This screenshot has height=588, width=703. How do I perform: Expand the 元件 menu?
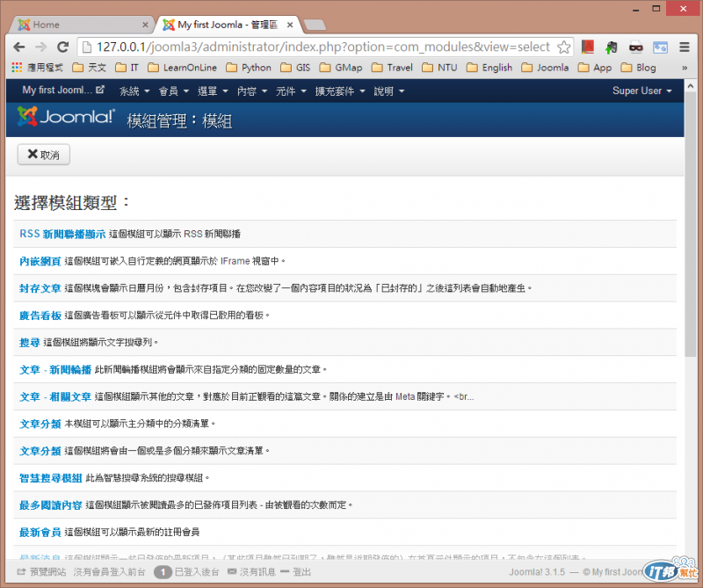[x=291, y=91]
